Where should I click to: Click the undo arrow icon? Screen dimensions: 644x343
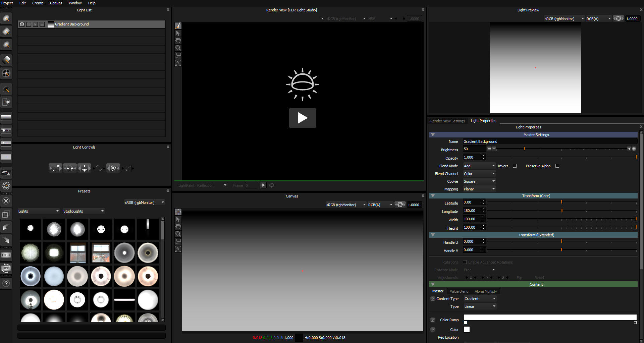tap(6, 227)
